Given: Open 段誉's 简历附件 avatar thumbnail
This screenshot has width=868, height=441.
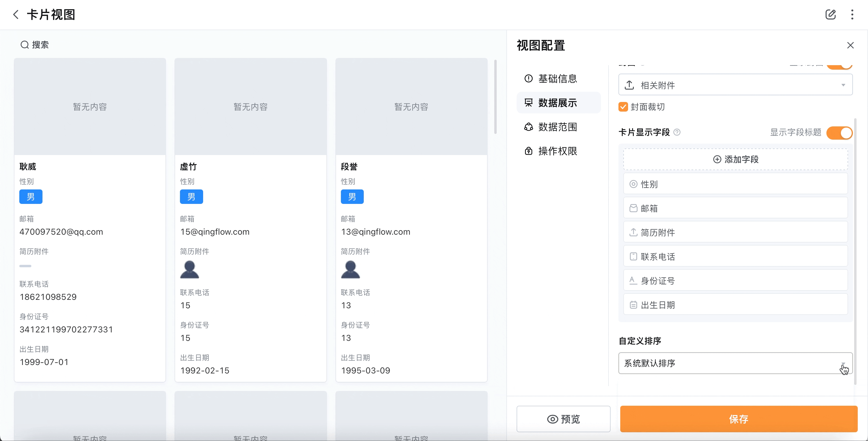Looking at the screenshot, I should (x=351, y=269).
